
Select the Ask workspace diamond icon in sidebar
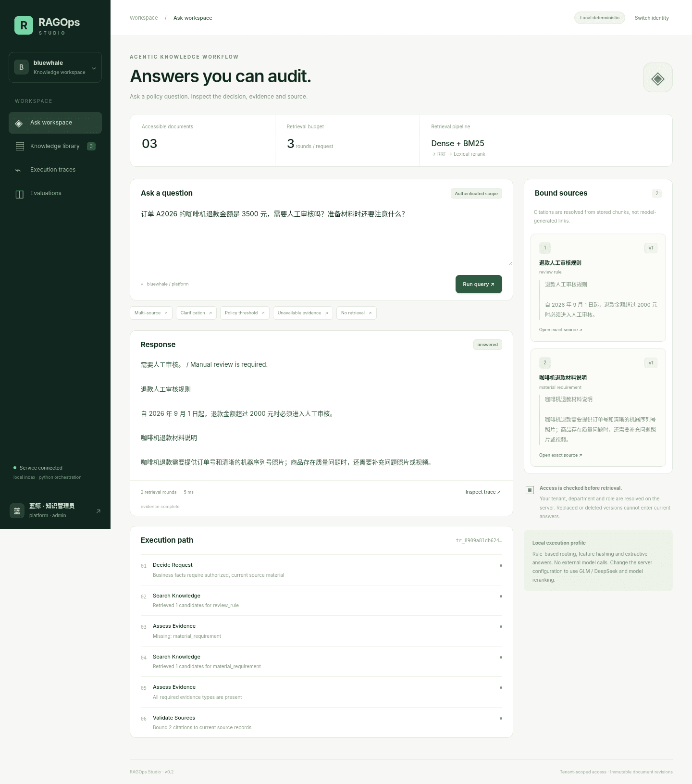(19, 123)
